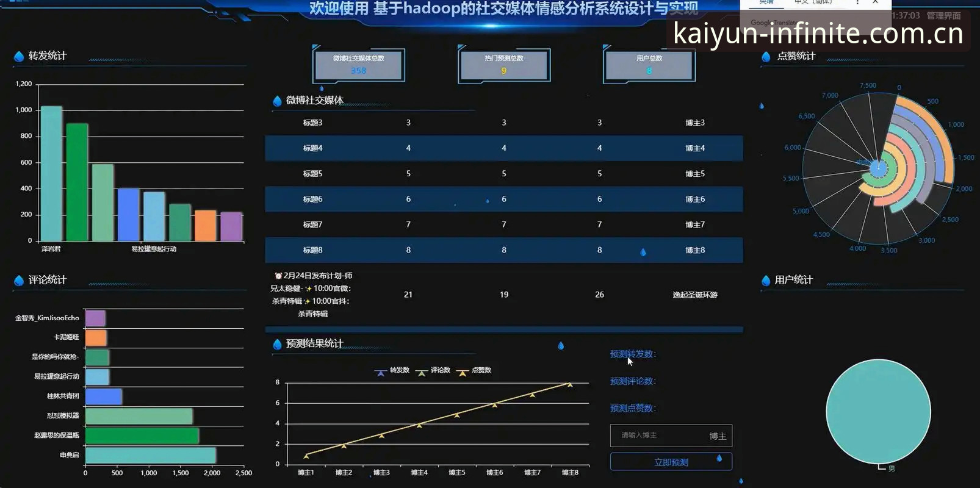Click the value 19 in the last table row
This screenshot has width=980, height=488.
tap(504, 295)
